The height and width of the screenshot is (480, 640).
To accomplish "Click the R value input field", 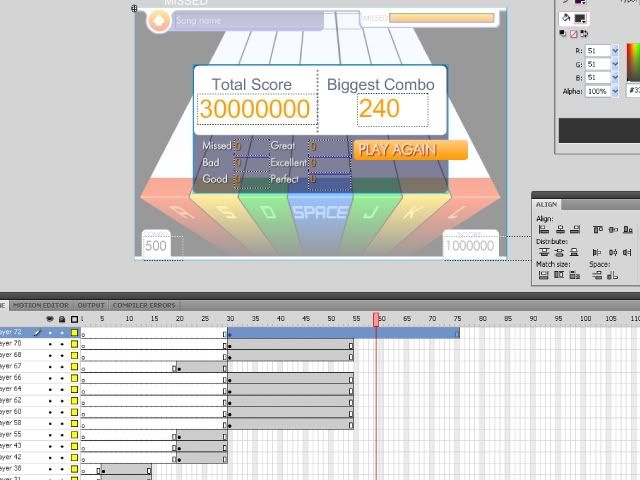I will click(598, 51).
